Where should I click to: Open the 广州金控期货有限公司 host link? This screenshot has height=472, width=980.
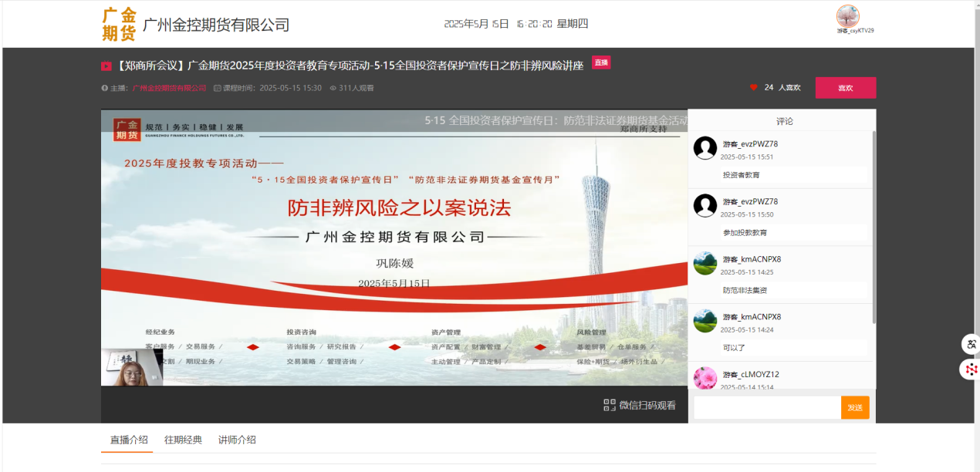(169, 88)
